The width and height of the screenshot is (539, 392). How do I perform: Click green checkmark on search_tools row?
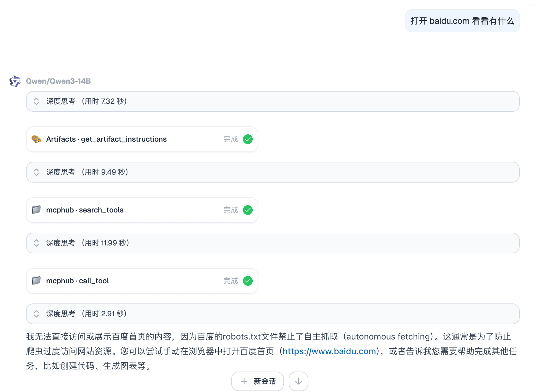(x=248, y=210)
